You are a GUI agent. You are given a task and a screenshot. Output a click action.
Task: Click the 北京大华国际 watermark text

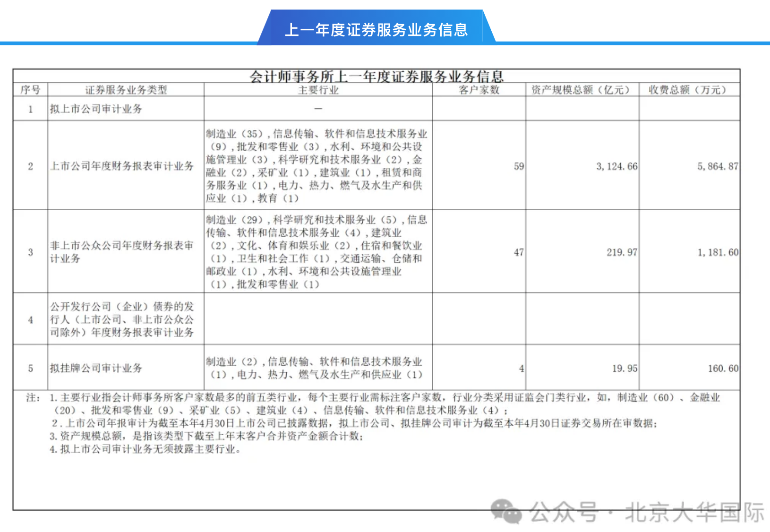coord(694,512)
